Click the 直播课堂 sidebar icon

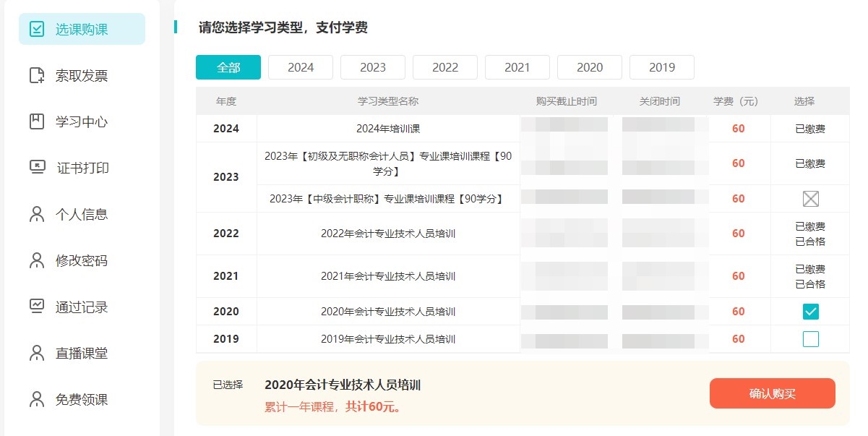[x=36, y=353]
